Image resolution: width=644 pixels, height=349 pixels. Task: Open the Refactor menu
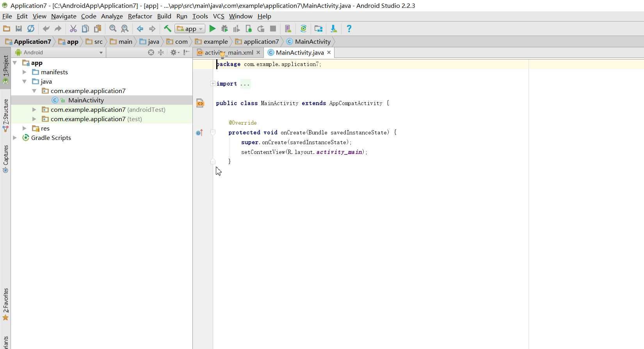coord(140,16)
